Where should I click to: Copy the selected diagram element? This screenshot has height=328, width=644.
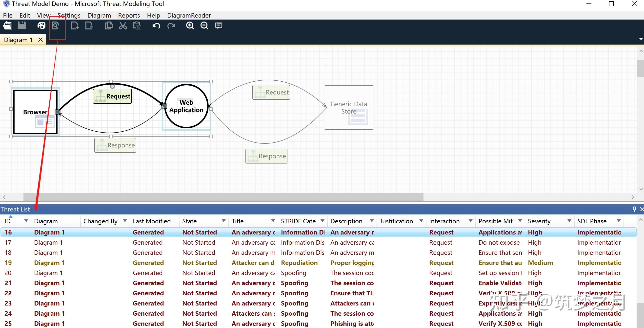pyautogui.click(x=108, y=25)
